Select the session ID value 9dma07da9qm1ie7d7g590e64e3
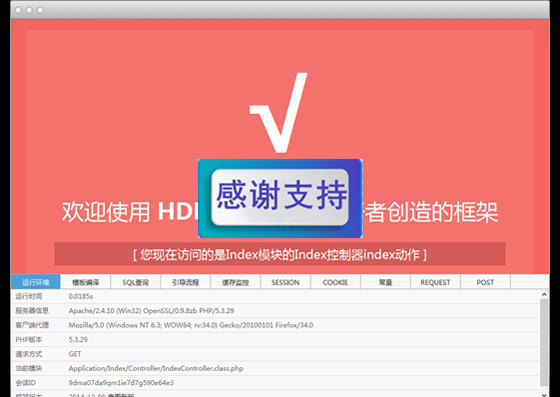 pyautogui.click(x=121, y=383)
